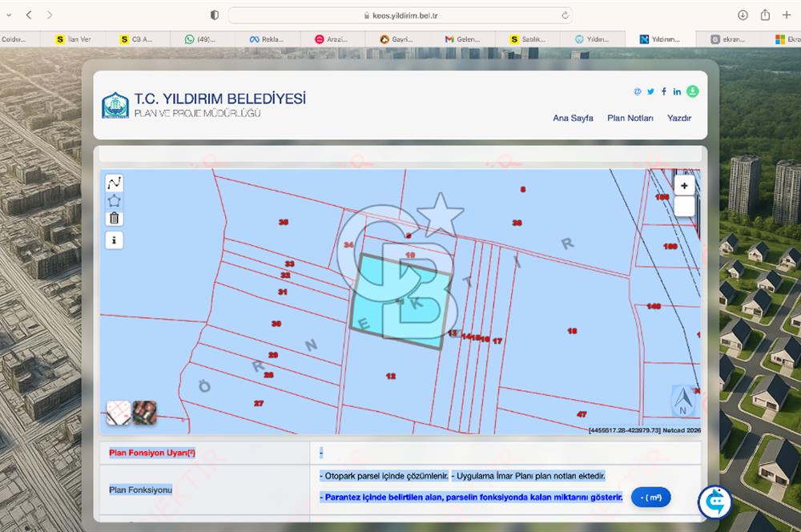Switch to the "CB A..." tab

click(x=136, y=38)
